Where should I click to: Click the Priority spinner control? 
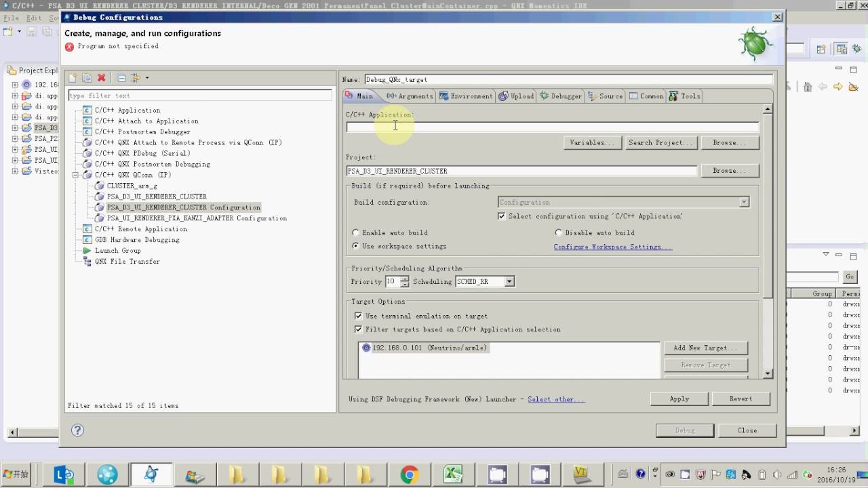(405, 281)
